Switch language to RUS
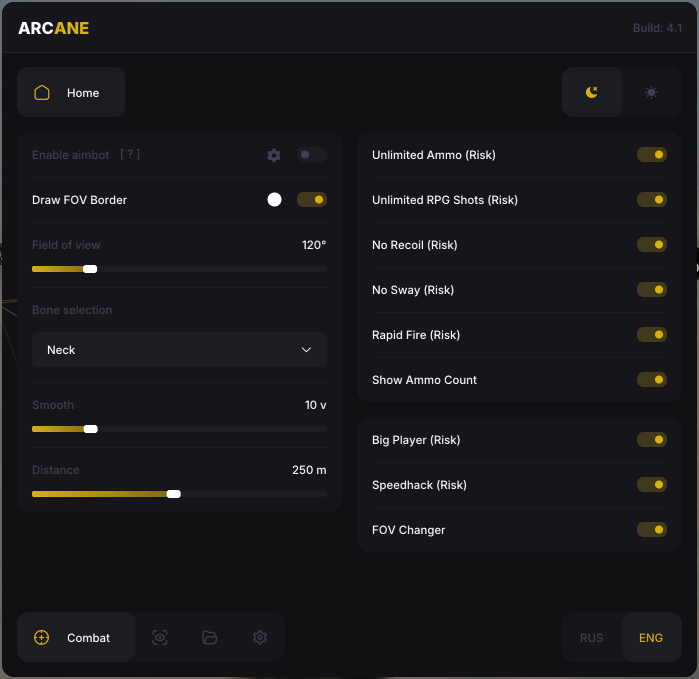Screen dimensions: 699x679 click(592, 637)
